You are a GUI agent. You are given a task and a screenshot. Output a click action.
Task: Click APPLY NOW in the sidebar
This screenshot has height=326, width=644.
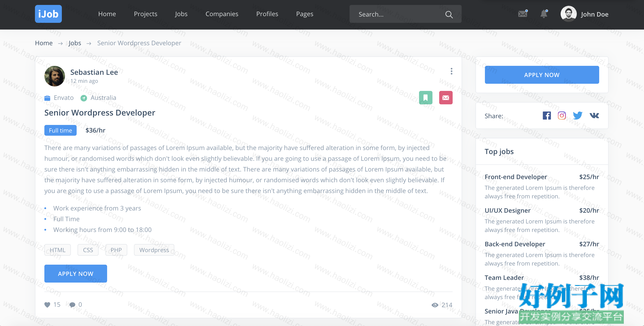tap(542, 75)
